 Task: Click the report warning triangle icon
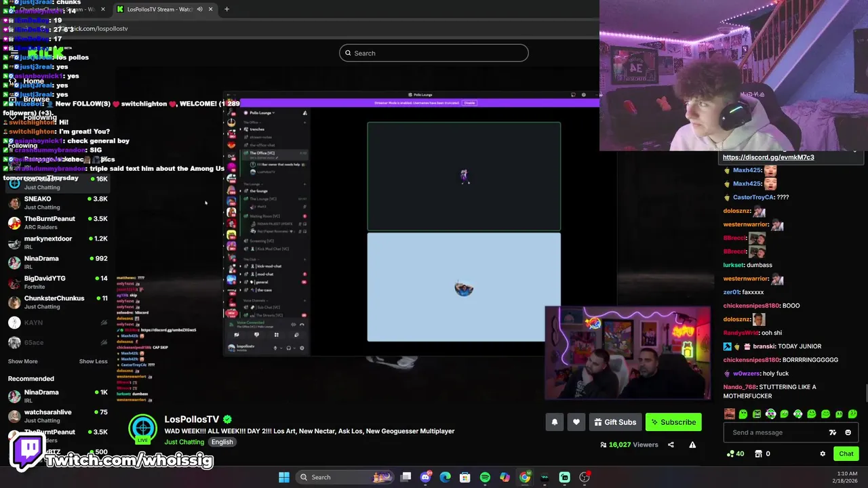tap(692, 445)
